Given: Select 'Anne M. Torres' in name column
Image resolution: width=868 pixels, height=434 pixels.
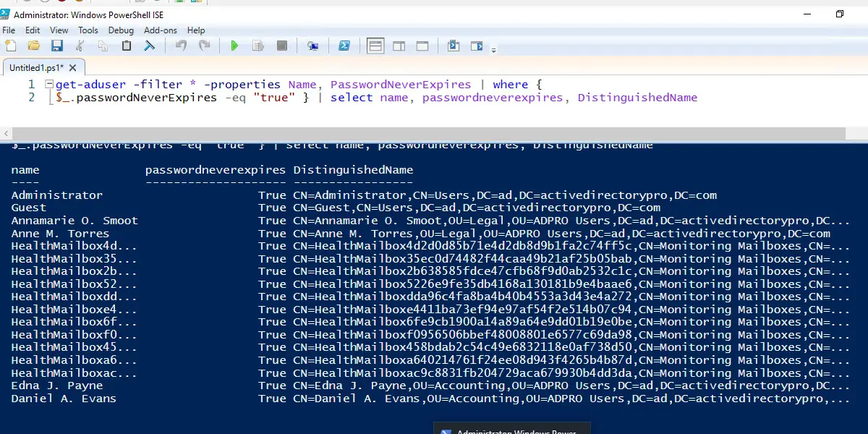Looking at the screenshot, I should pyautogui.click(x=60, y=234).
